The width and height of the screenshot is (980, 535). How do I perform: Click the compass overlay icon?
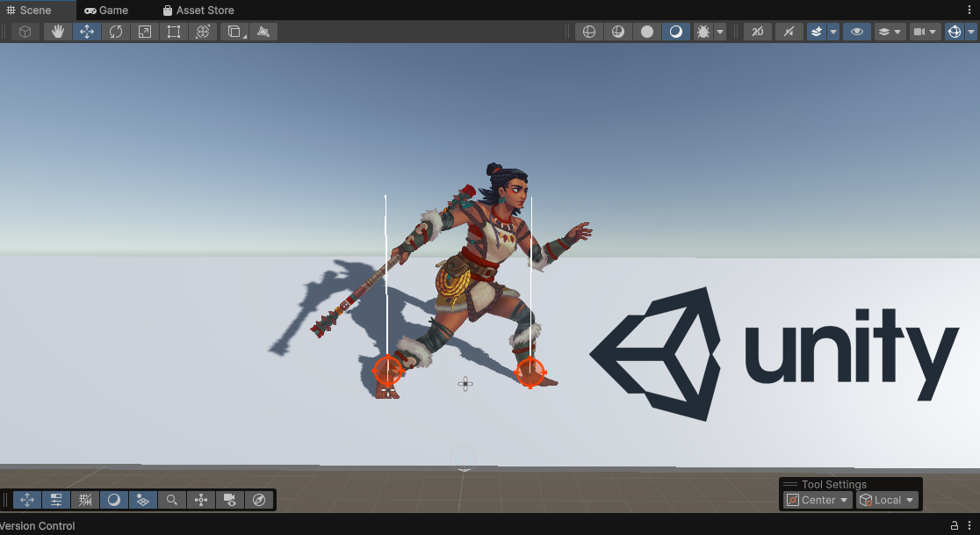point(259,500)
